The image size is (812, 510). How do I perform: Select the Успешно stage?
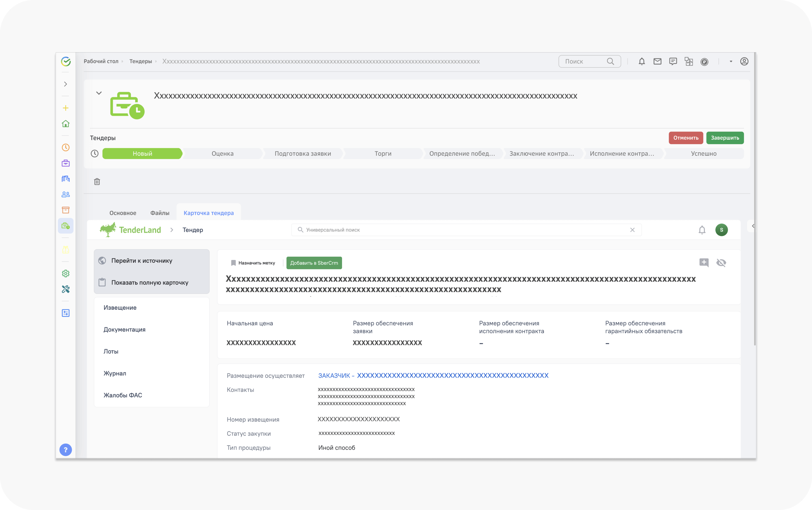pos(704,153)
